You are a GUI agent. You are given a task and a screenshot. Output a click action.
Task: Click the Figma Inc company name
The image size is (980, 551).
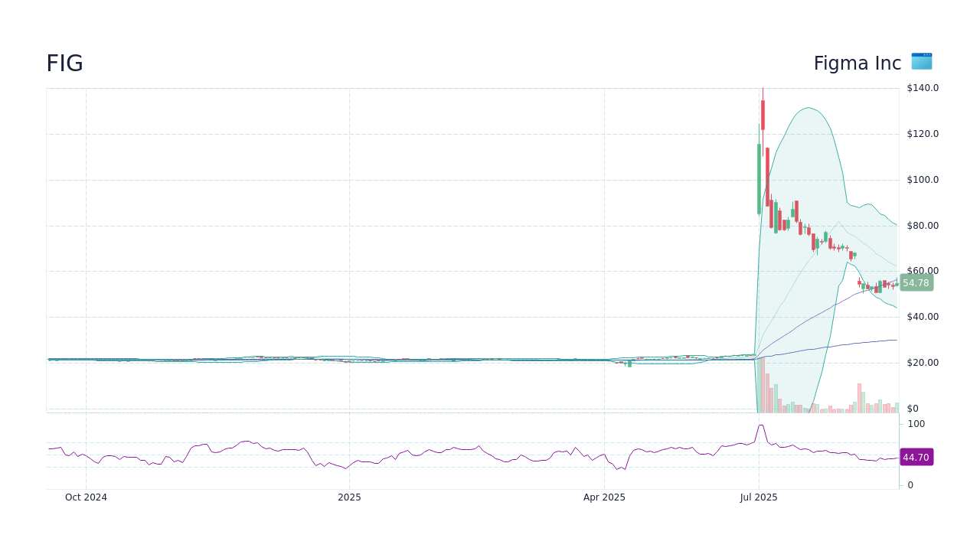tap(857, 63)
